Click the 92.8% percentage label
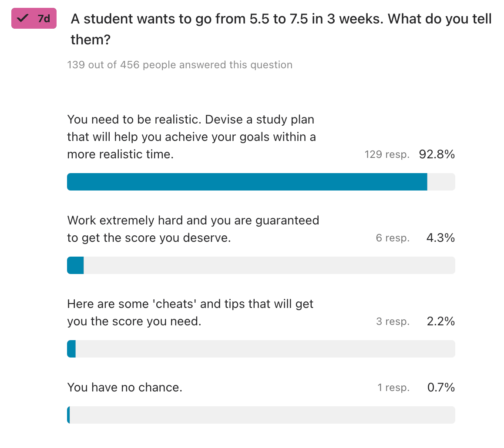This screenshot has width=504, height=448. tap(437, 154)
